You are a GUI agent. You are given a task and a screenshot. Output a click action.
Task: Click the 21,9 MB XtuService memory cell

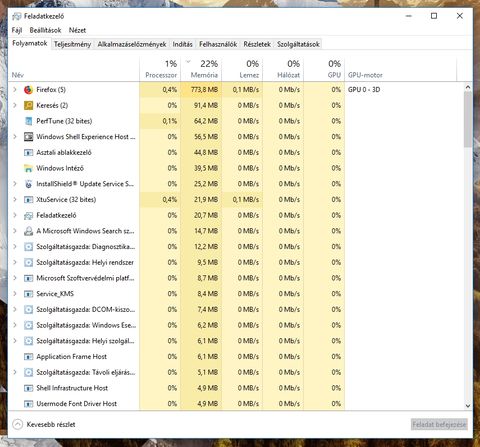[x=201, y=200]
